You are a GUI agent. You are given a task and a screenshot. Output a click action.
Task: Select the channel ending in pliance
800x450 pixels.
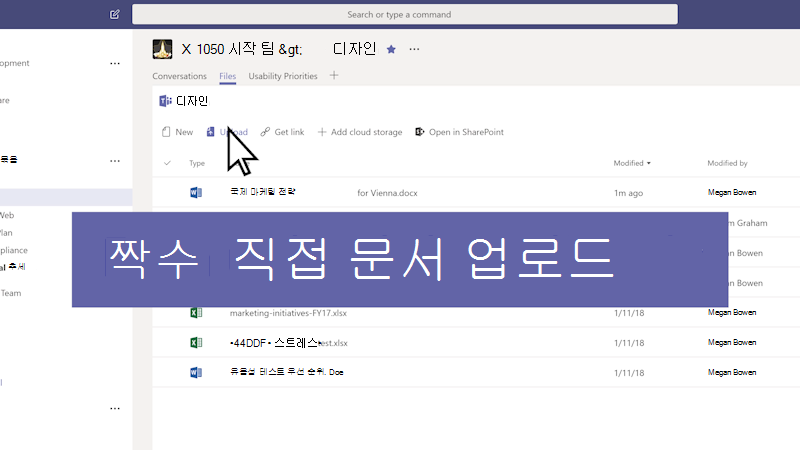14,250
